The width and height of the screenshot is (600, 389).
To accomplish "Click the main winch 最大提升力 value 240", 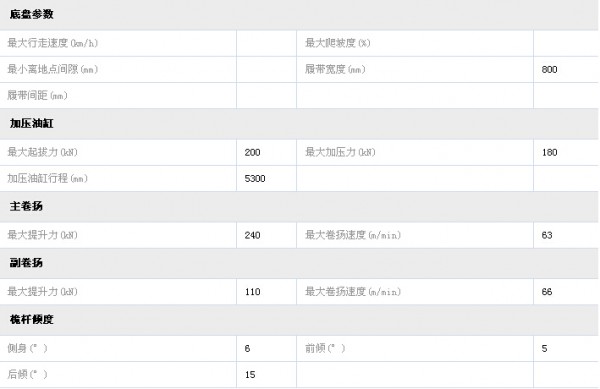I will pos(253,235).
